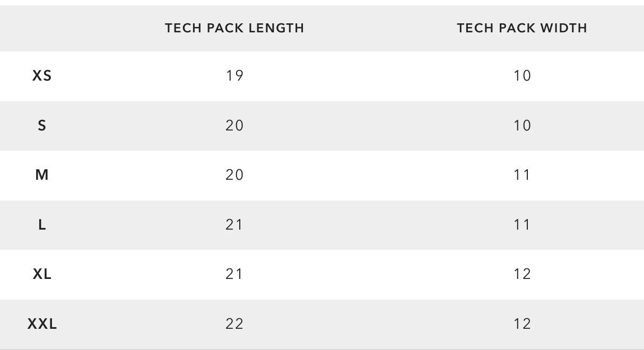Click the XS width value 10
This screenshot has height=350, width=644.
[522, 76]
